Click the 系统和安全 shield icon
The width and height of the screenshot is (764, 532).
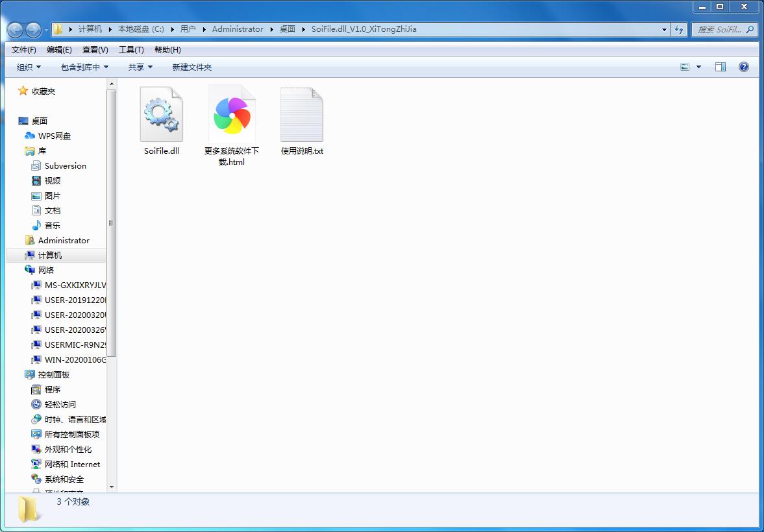[x=36, y=479]
